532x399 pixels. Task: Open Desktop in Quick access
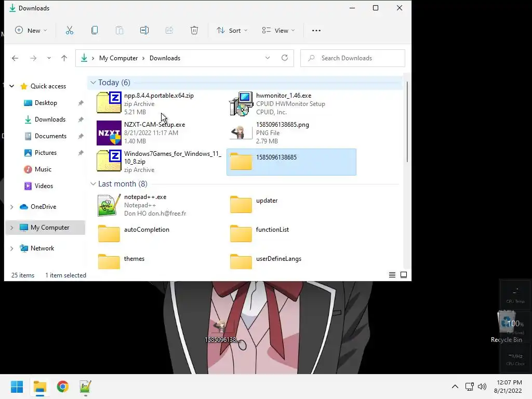click(46, 103)
